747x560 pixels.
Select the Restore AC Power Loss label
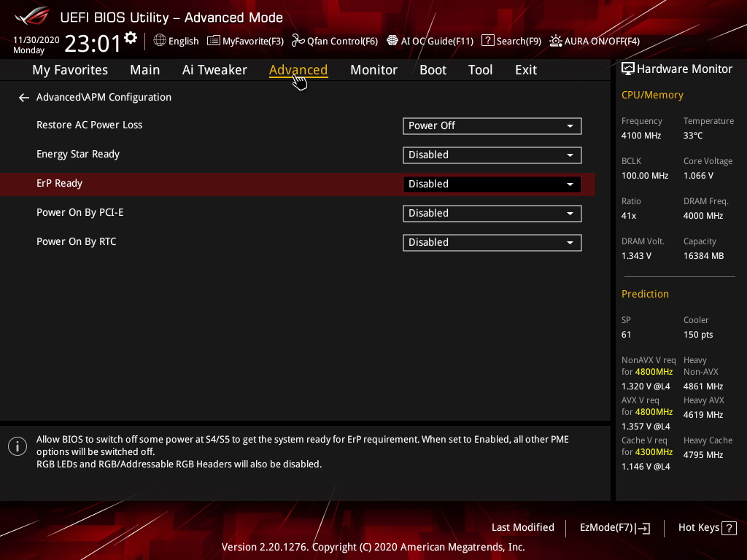coord(90,125)
